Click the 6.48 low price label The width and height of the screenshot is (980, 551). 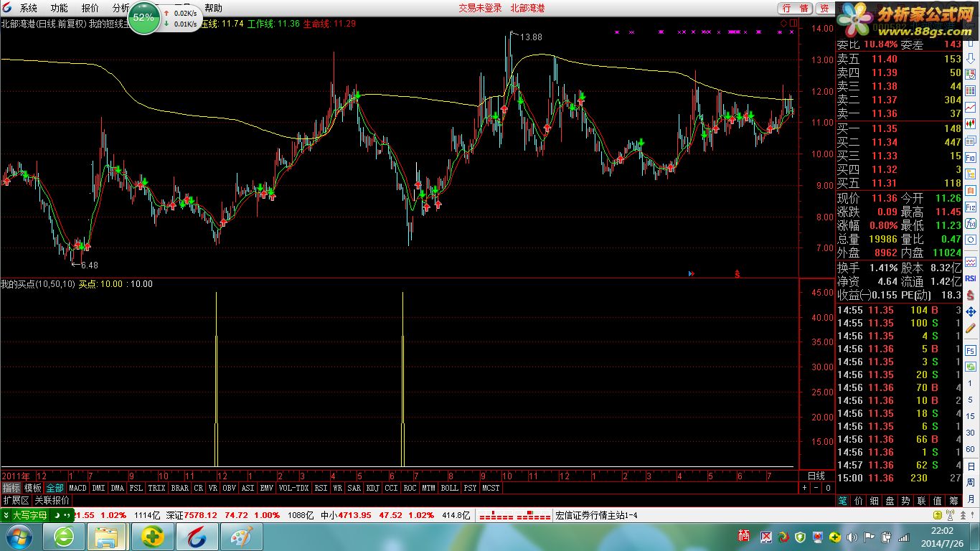pyautogui.click(x=88, y=265)
